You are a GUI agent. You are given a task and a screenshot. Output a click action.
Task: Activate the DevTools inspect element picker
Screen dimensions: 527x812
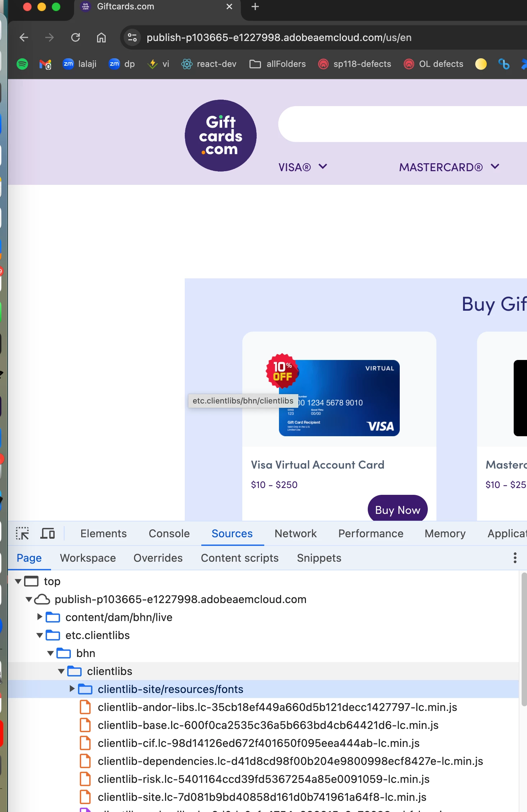pos(22,533)
